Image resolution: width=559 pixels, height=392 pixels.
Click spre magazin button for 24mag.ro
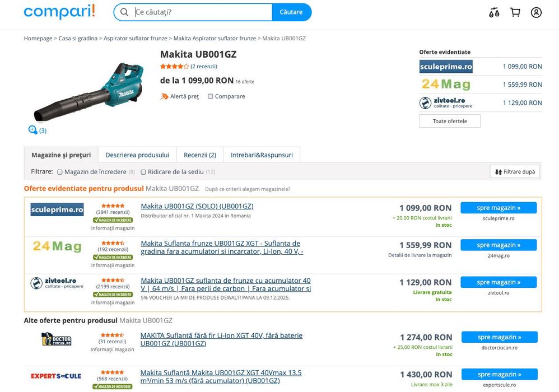[x=499, y=245]
